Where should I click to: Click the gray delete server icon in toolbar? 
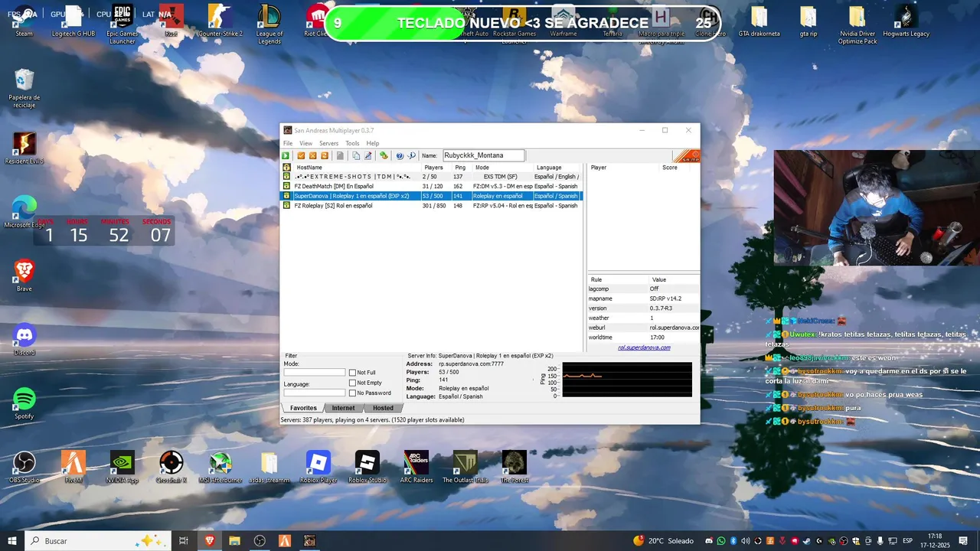340,155
